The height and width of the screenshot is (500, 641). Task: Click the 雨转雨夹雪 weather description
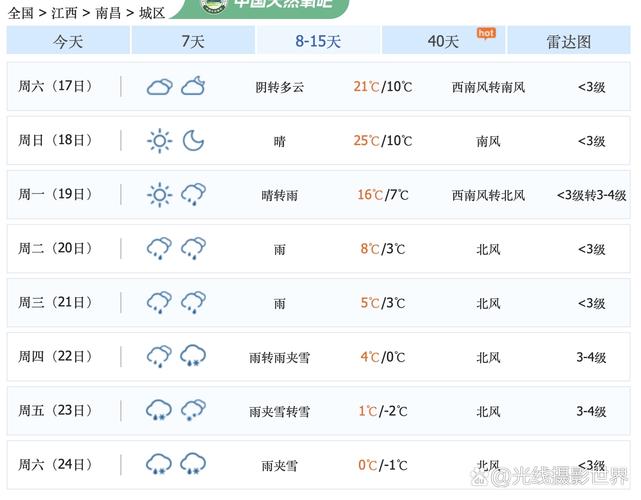(x=280, y=358)
